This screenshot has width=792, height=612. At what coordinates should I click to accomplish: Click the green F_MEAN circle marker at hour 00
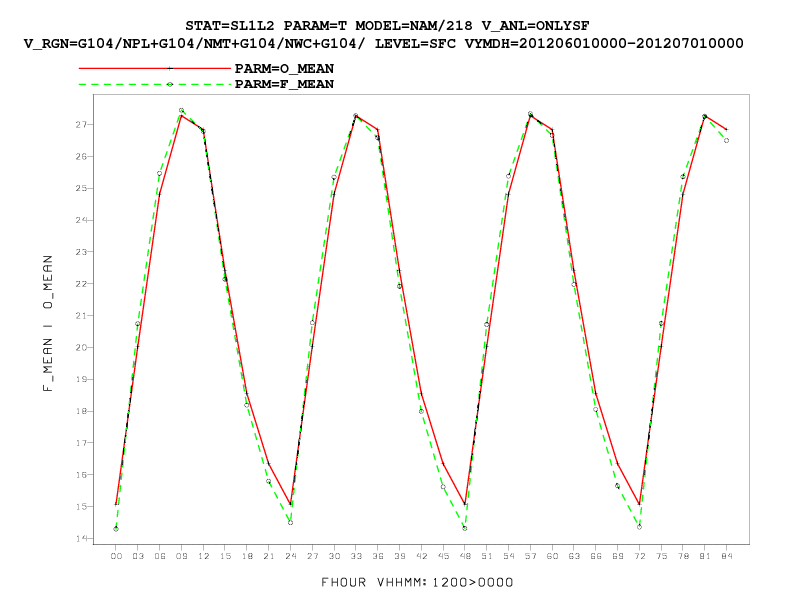(116, 529)
